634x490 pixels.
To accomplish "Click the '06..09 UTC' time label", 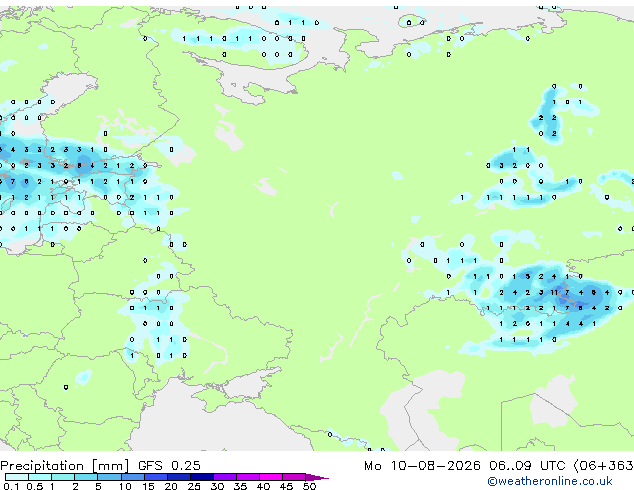I will coord(527,466).
